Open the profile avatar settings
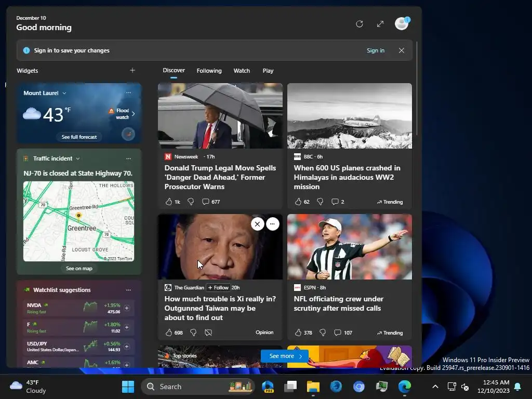 pos(402,24)
